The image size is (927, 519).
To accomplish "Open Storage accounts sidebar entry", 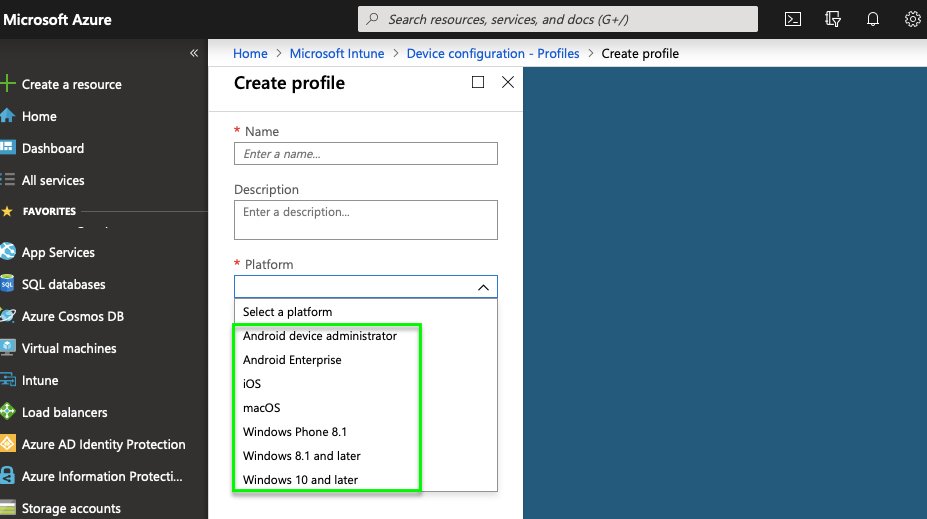I will [x=71, y=508].
